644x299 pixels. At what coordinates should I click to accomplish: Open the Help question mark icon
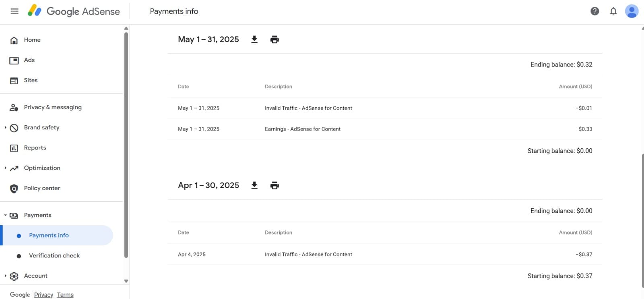tap(594, 11)
